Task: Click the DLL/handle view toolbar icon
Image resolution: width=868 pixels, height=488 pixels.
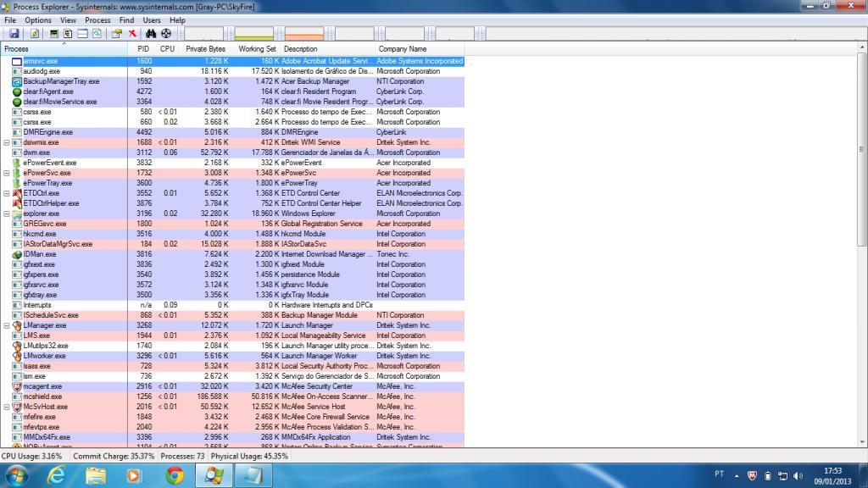Action: 97,34
